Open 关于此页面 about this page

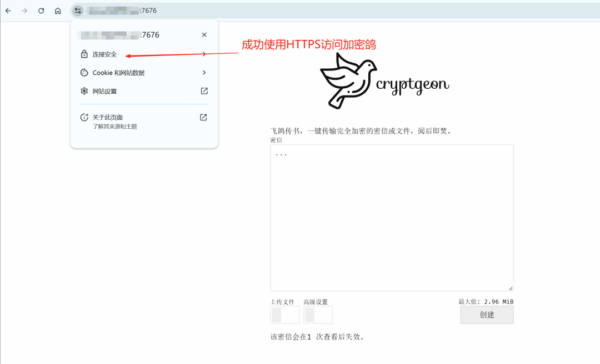coord(144,121)
